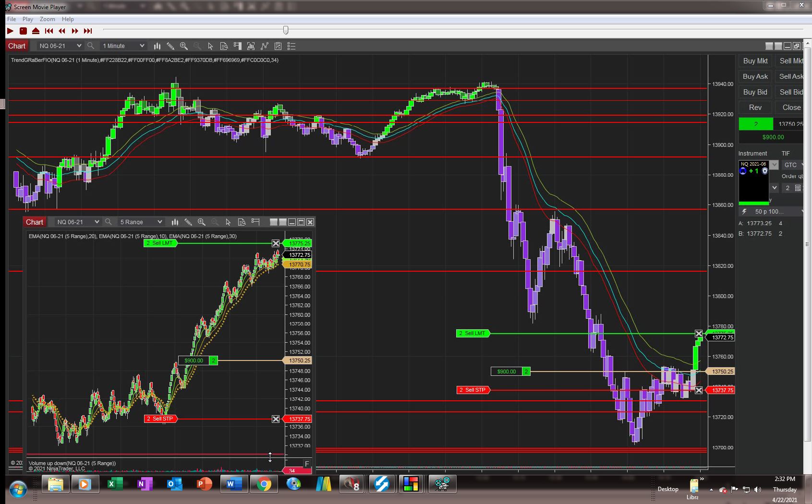The height and width of the screenshot is (504, 812).
Task: Click the gear icon in the NQ 2021-06 box
Action: point(765,171)
